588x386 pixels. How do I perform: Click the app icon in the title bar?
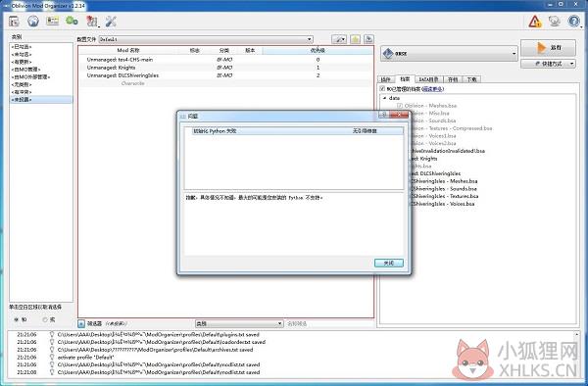pos(6,6)
